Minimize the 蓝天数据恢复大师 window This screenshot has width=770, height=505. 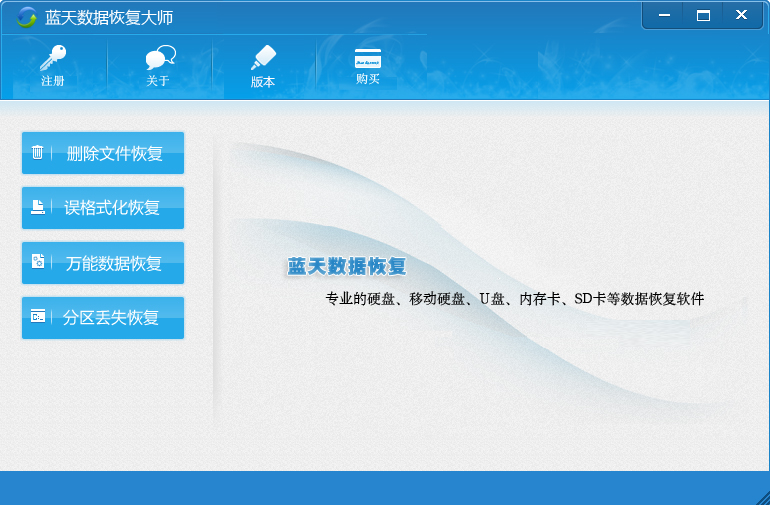tap(663, 15)
